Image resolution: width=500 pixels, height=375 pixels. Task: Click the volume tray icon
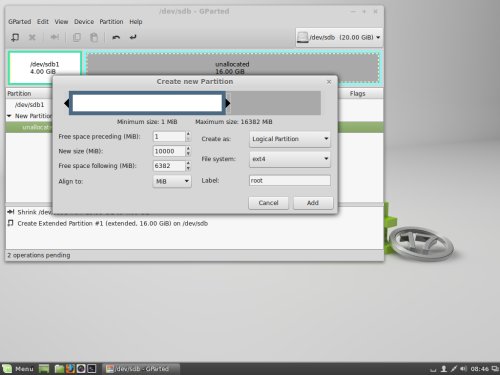(x=464, y=369)
